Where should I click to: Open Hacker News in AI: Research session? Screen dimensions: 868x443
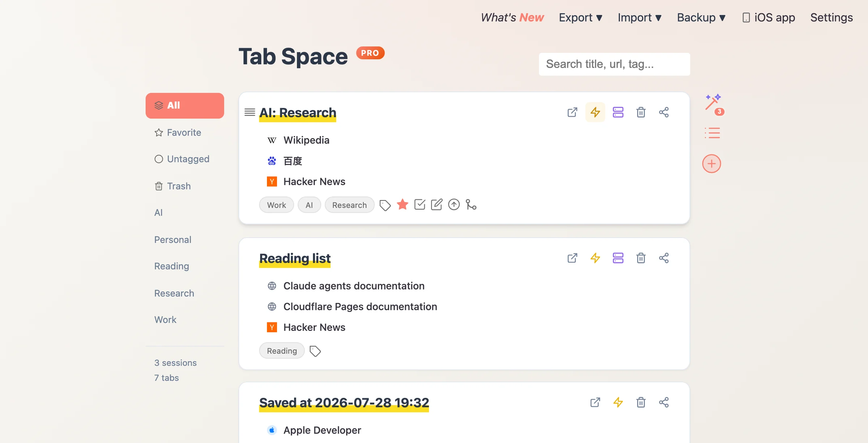point(314,181)
